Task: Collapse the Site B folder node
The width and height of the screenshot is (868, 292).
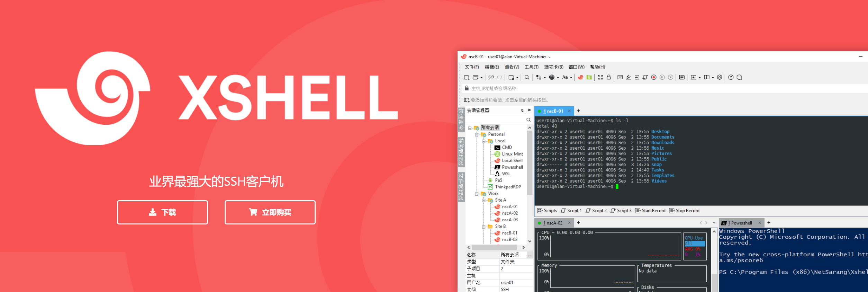Action: click(x=483, y=227)
